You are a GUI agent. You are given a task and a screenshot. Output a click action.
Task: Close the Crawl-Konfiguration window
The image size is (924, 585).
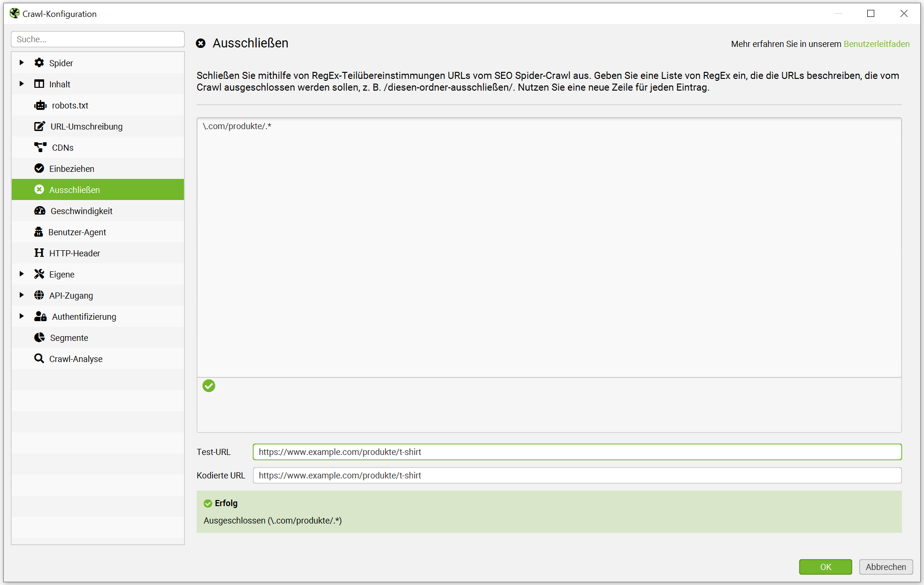[x=904, y=14]
